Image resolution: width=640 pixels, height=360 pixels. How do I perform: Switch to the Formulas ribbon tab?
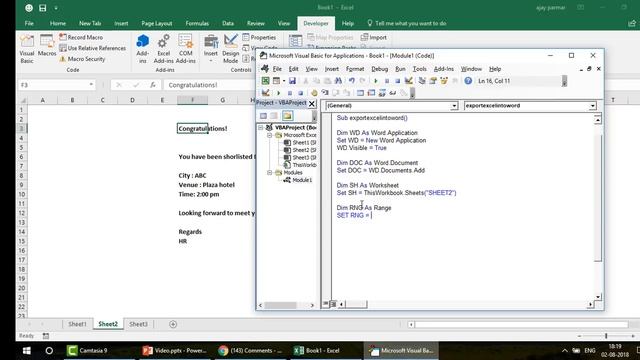[197, 23]
